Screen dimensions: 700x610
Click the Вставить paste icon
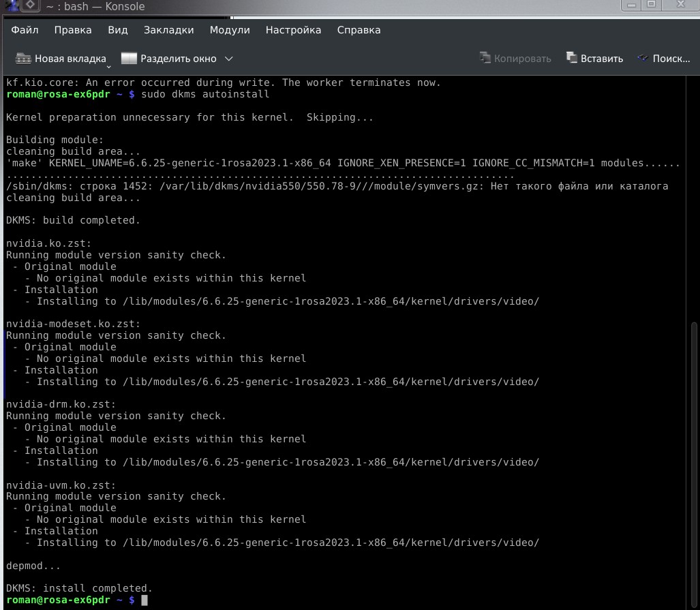pyautogui.click(x=572, y=58)
